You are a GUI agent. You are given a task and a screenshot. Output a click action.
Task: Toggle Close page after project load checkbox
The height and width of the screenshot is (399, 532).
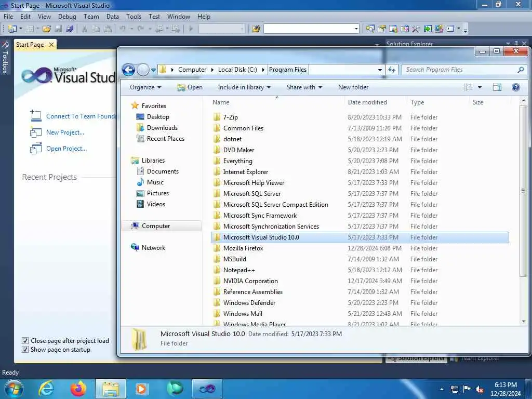[25, 341]
